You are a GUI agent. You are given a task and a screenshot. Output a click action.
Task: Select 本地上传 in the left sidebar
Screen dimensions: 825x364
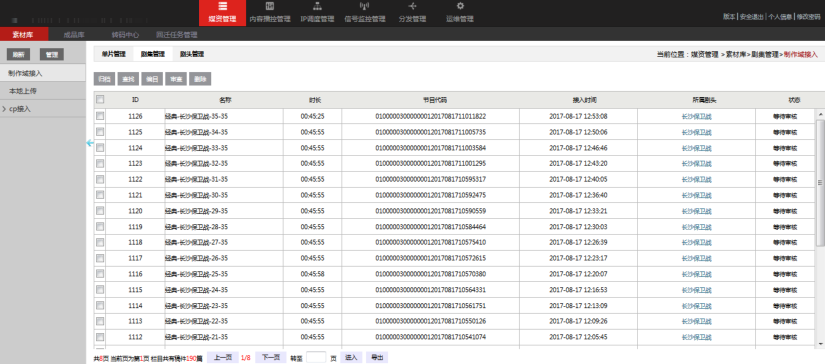pos(23,91)
